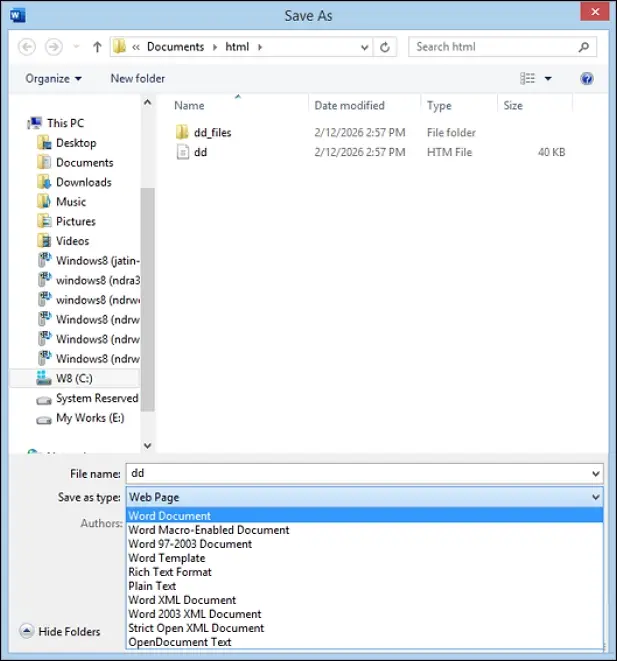Viewport: 617px width, 661px height.
Task: Sort by Date modified column header
Action: pyautogui.click(x=349, y=105)
